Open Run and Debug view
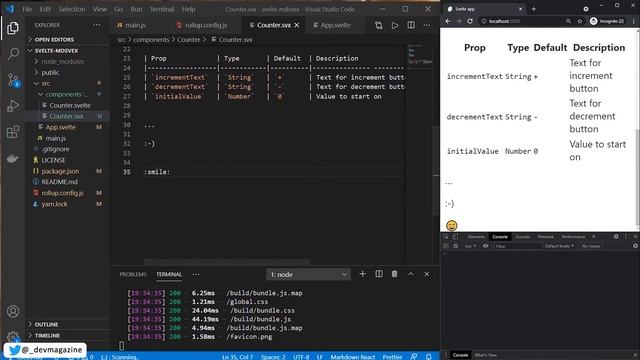 13,106
